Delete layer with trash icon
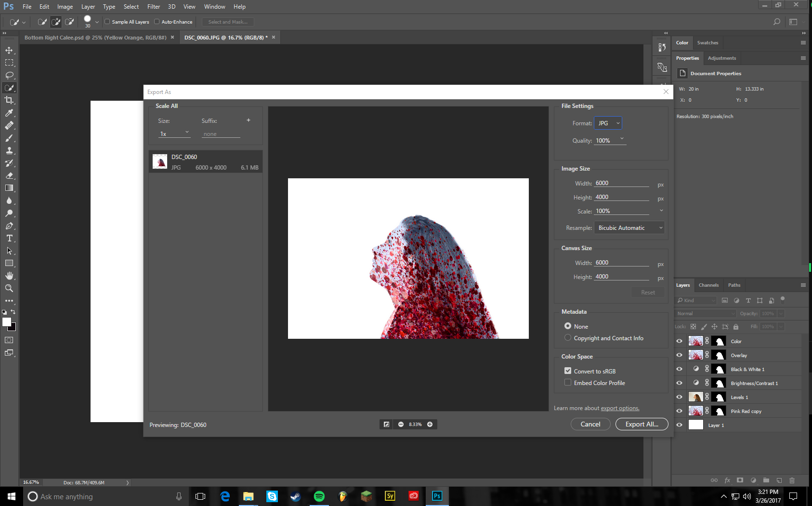This screenshot has height=506, width=812. (x=792, y=480)
